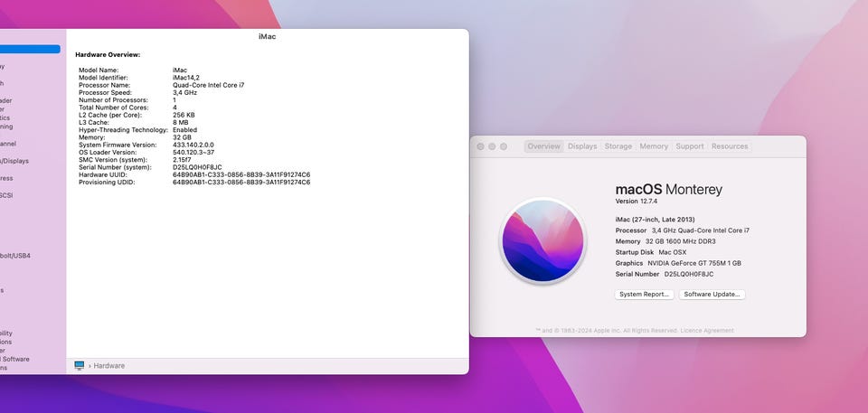
Task: Click the Software Update... button
Action: (712, 295)
